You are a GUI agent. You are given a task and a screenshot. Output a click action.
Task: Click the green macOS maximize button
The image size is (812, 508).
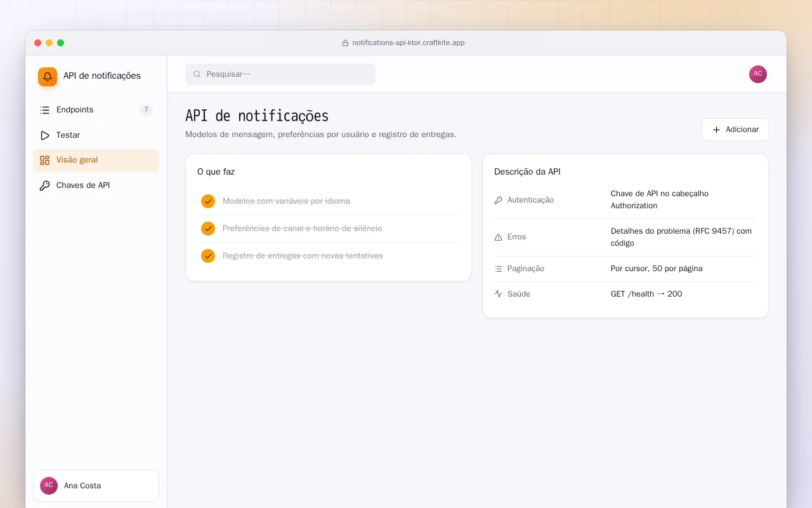click(61, 43)
